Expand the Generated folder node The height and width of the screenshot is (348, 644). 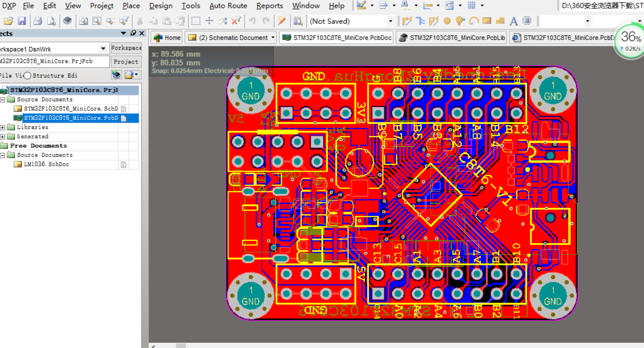(x=3, y=137)
